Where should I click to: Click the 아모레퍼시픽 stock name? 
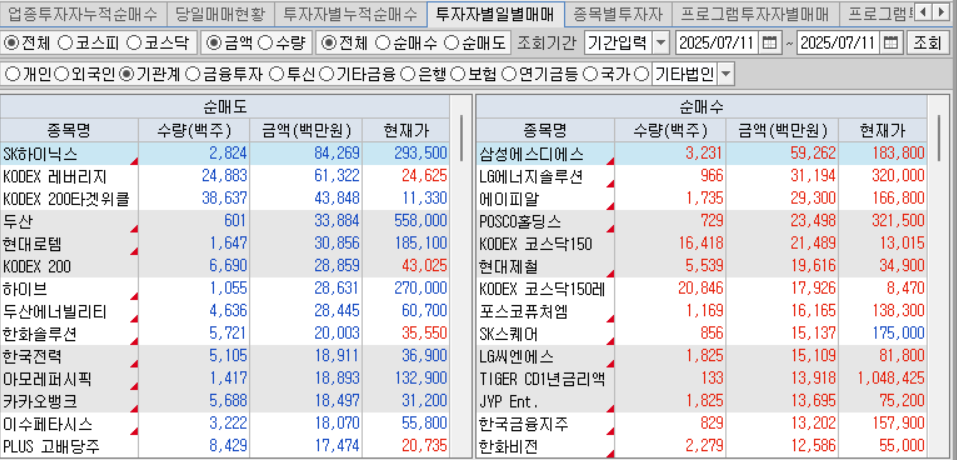pyautogui.click(x=48, y=379)
